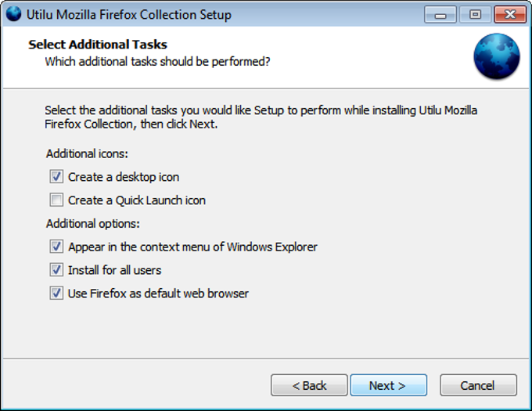Proceed with the Next > button
Viewport: 532px width, 411px height.
point(389,385)
